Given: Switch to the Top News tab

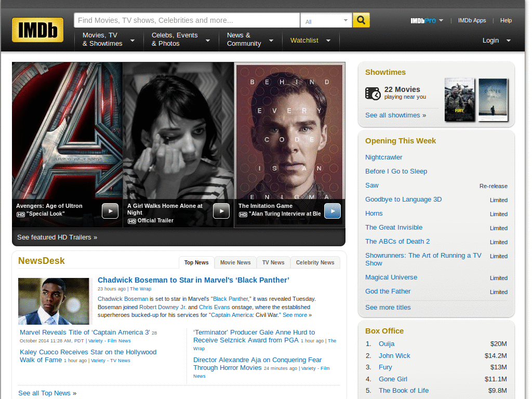Looking at the screenshot, I should click(x=196, y=262).
